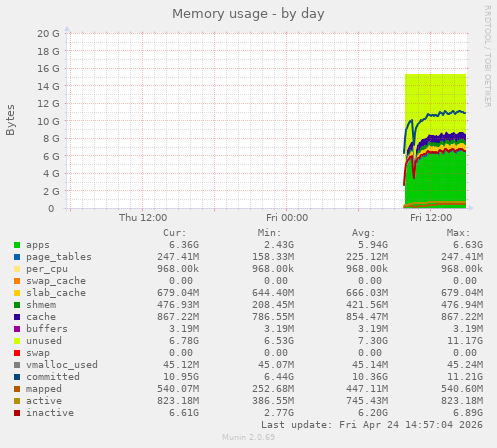Click the shmem current value 476.93M
The width and height of the screenshot is (497, 448).
[178, 305]
